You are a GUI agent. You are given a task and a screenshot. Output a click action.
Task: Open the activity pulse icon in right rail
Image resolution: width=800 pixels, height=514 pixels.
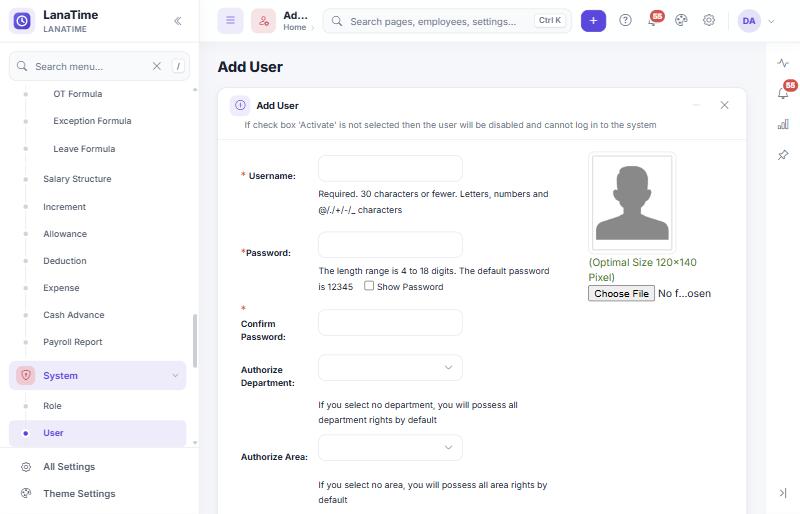(x=783, y=63)
